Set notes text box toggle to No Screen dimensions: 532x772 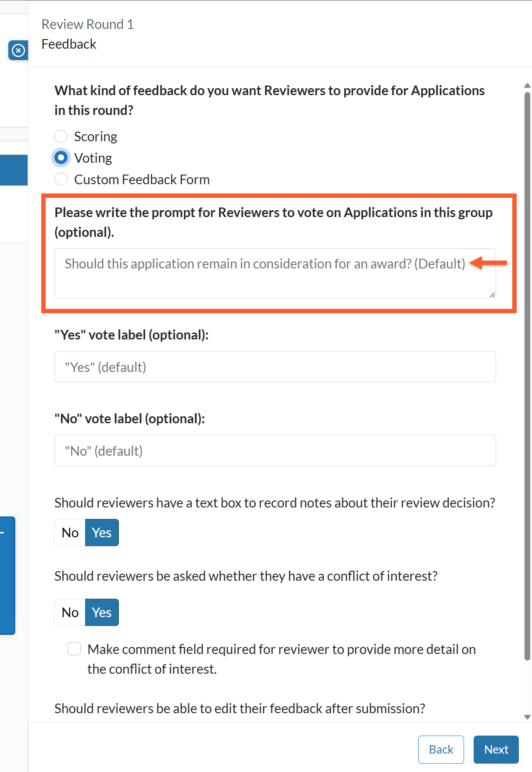[70, 533]
